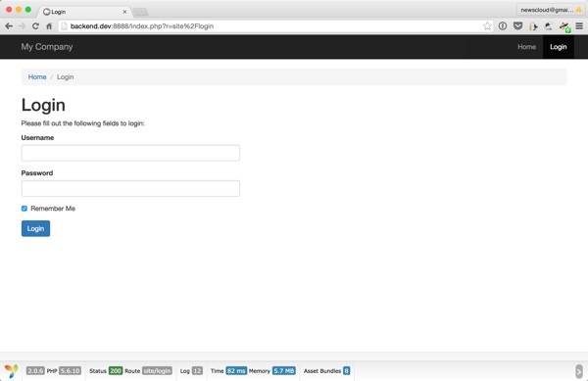Open the browser home page icon
The height and width of the screenshot is (381, 588).
pos(49,26)
